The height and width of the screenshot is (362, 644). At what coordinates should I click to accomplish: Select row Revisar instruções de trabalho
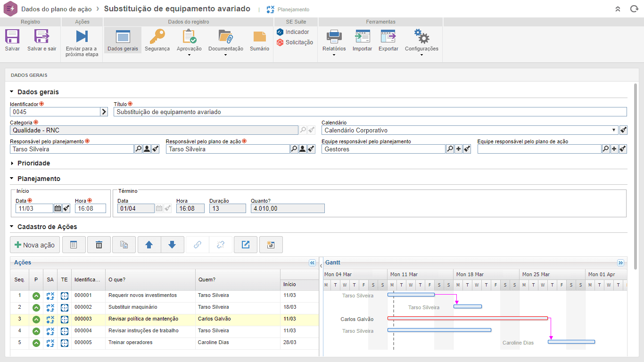coord(164,331)
